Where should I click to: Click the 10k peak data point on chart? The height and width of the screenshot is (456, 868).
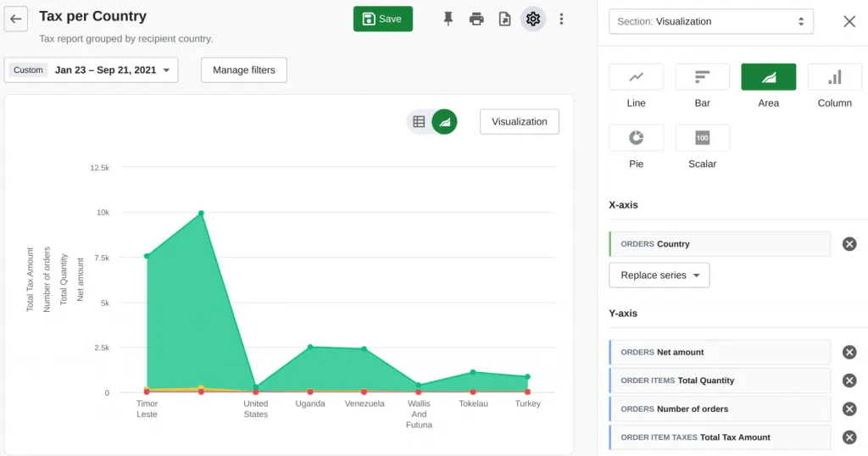coord(201,213)
